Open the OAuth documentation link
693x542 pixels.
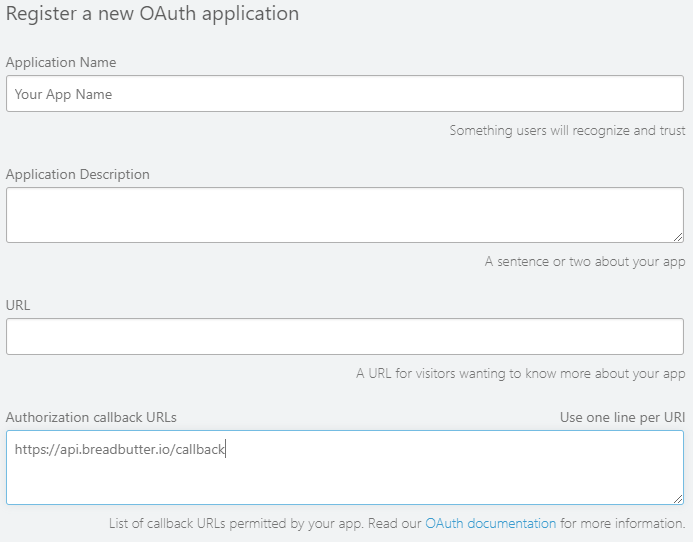[491, 523]
